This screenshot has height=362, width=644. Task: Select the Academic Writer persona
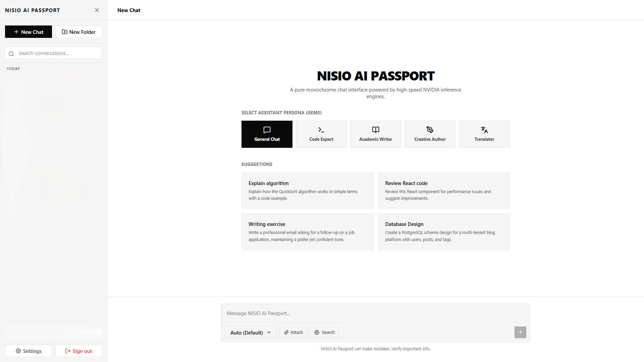click(x=376, y=134)
